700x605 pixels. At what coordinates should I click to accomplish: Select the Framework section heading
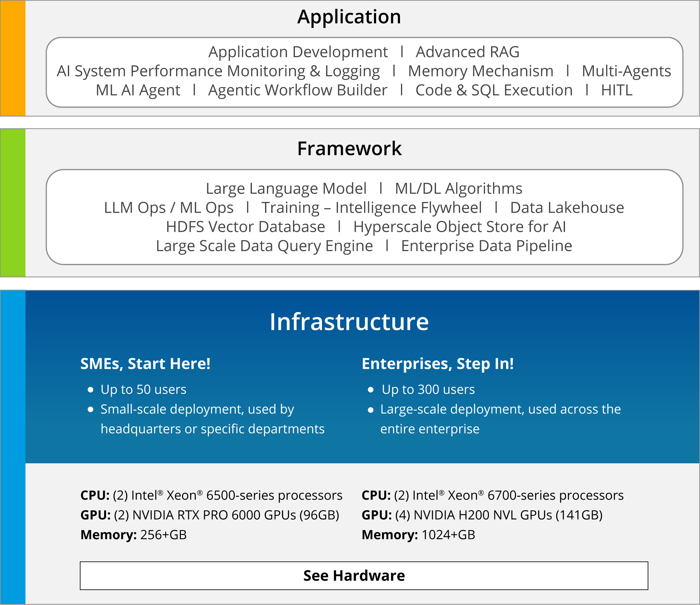[x=349, y=148]
